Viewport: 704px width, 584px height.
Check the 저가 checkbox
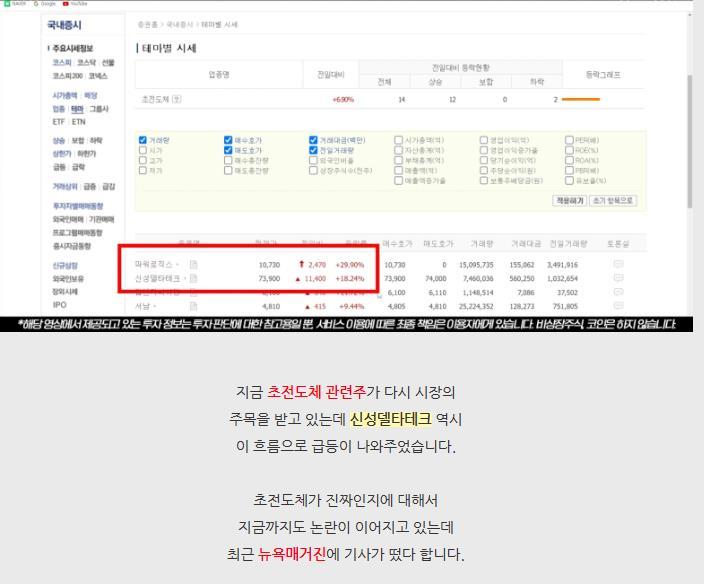pyautogui.click(x=143, y=170)
